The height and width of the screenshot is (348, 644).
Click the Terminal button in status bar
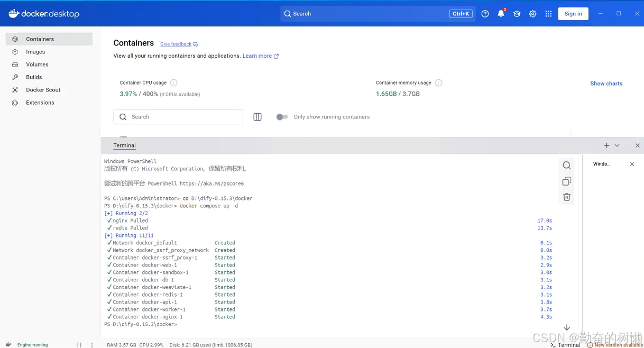tap(565, 345)
